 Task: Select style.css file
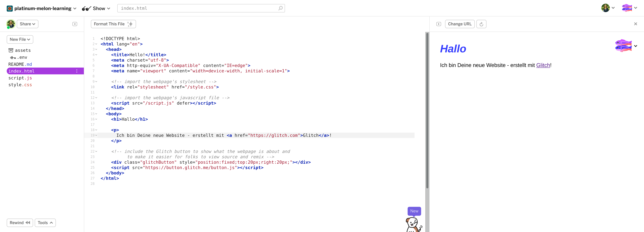click(20, 85)
